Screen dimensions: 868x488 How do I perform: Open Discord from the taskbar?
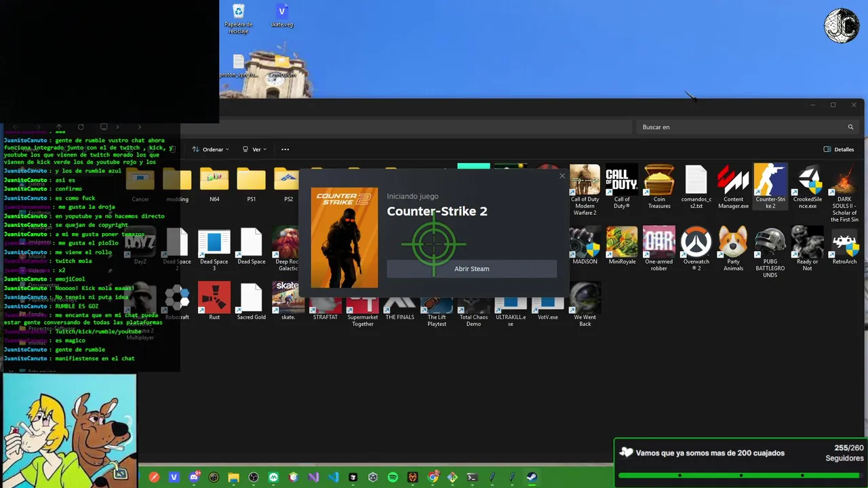pos(194,477)
